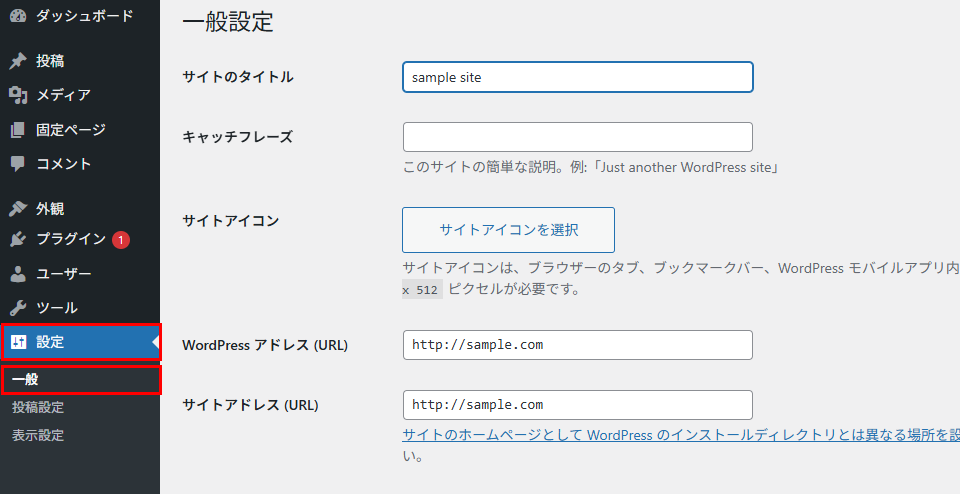Go to 投稿設定 submenu item

[x=38, y=407]
